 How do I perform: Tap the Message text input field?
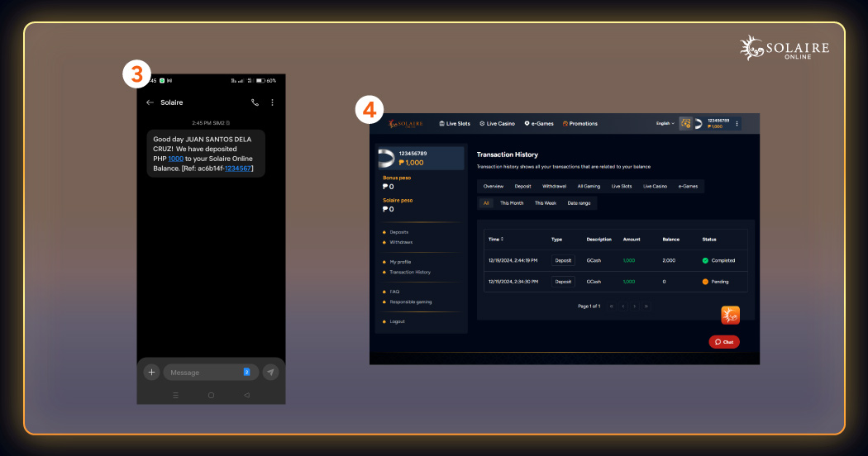[x=211, y=373]
